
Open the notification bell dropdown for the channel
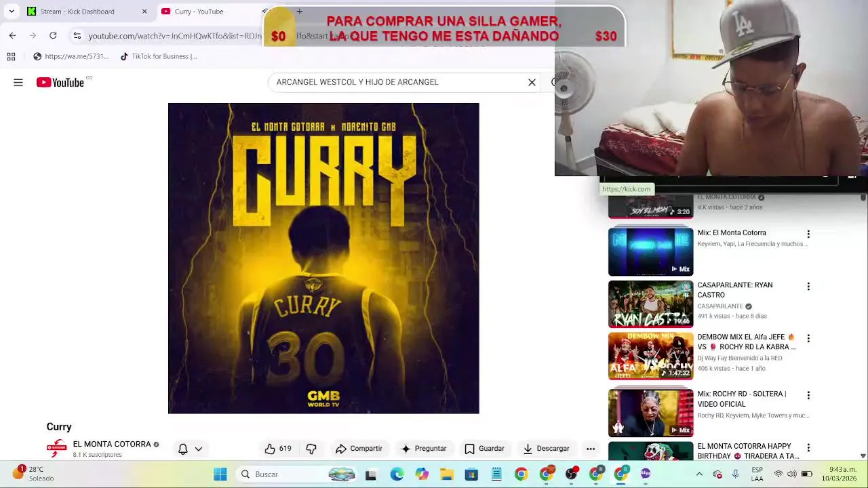190,449
